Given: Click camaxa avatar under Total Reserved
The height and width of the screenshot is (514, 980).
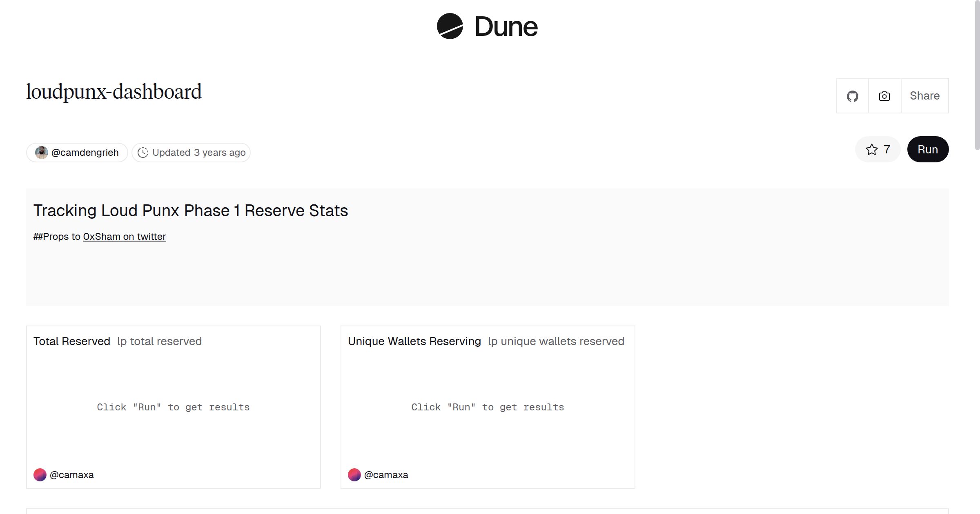Looking at the screenshot, I should click(40, 475).
